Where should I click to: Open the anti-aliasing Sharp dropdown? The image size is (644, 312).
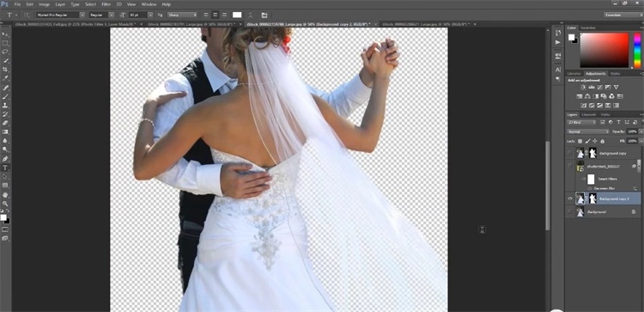pyautogui.click(x=182, y=15)
